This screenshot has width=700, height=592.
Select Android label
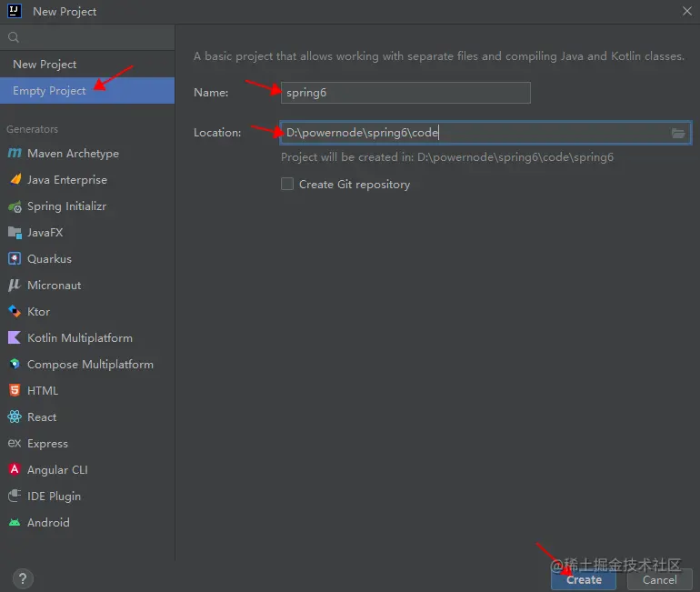click(48, 522)
